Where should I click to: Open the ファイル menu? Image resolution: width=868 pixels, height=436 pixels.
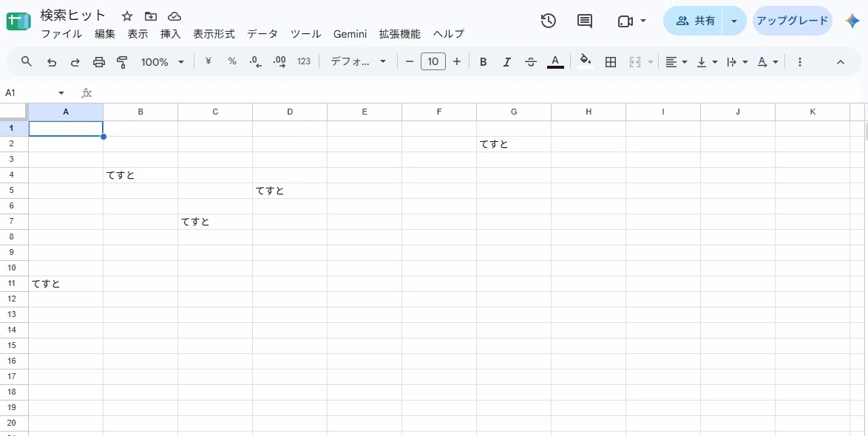pyautogui.click(x=62, y=34)
